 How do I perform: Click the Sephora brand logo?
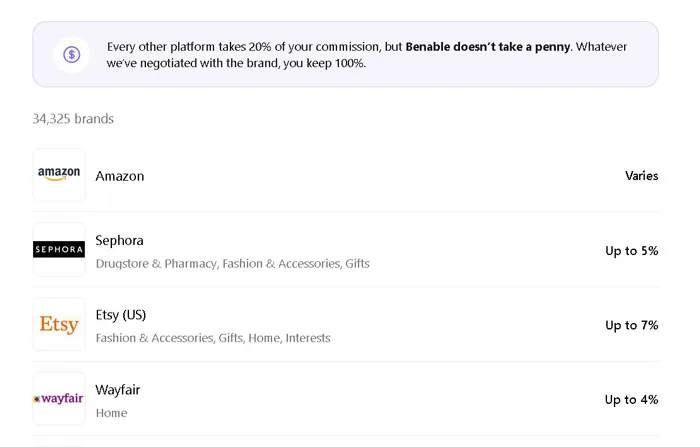click(x=59, y=250)
